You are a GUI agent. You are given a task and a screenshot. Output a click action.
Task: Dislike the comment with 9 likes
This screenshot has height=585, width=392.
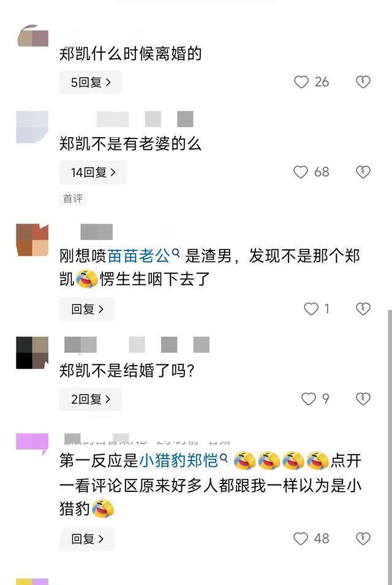[x=363, y=399]
